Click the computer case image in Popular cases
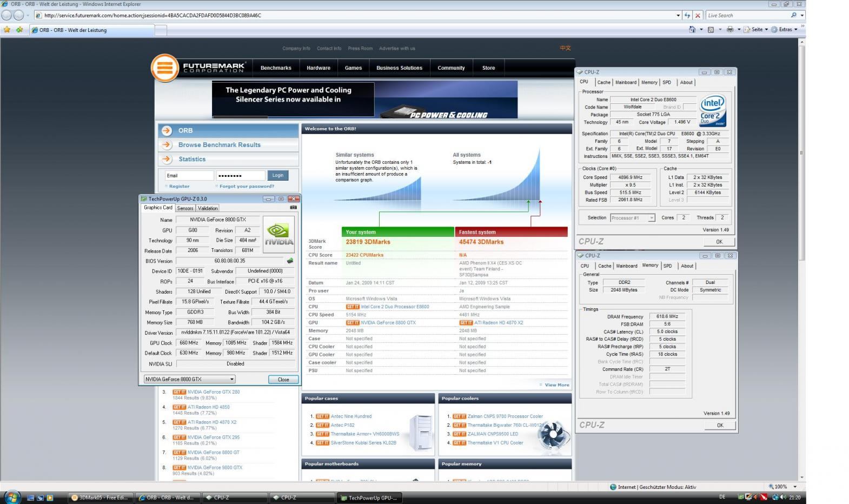 (x=421, y=432)
